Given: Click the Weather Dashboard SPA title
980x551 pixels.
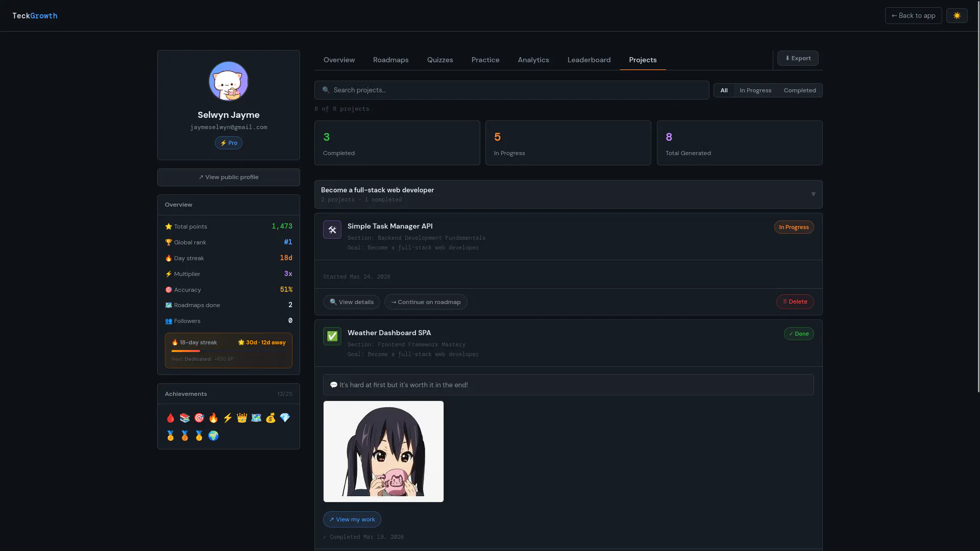Looking at the screenshot, I should coord(389,333).
